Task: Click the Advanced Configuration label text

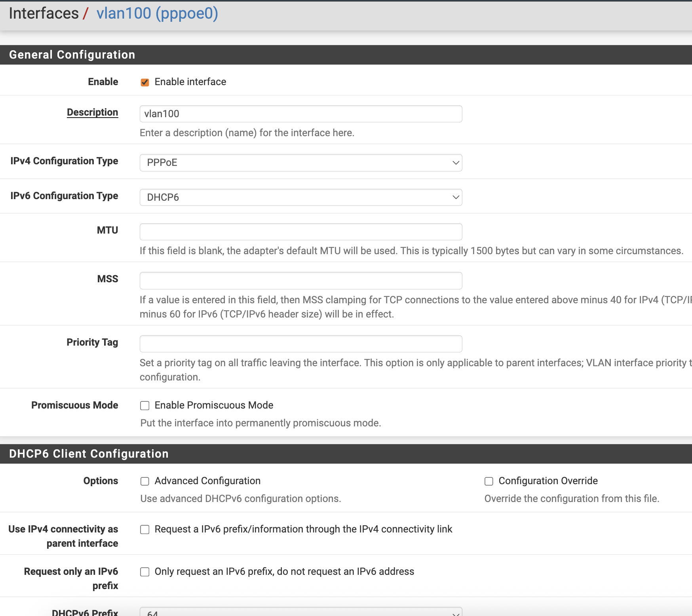Action: (x=207, y=481)
